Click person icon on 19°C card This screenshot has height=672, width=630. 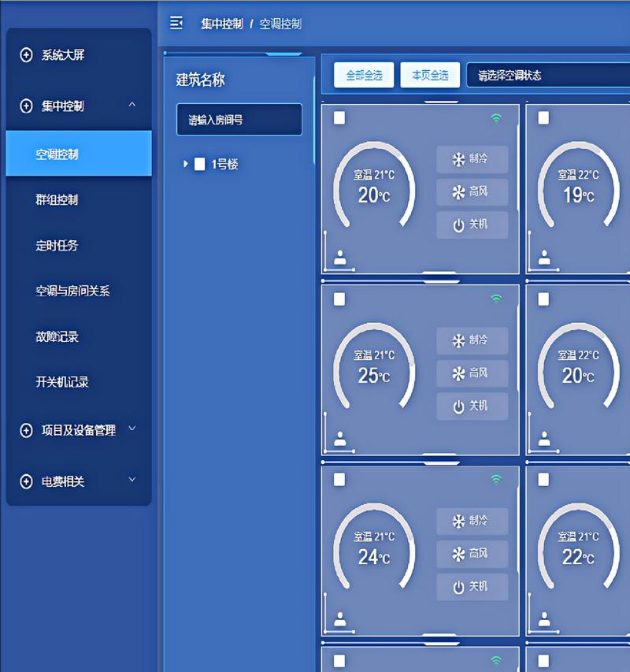[x=544, y=258]
